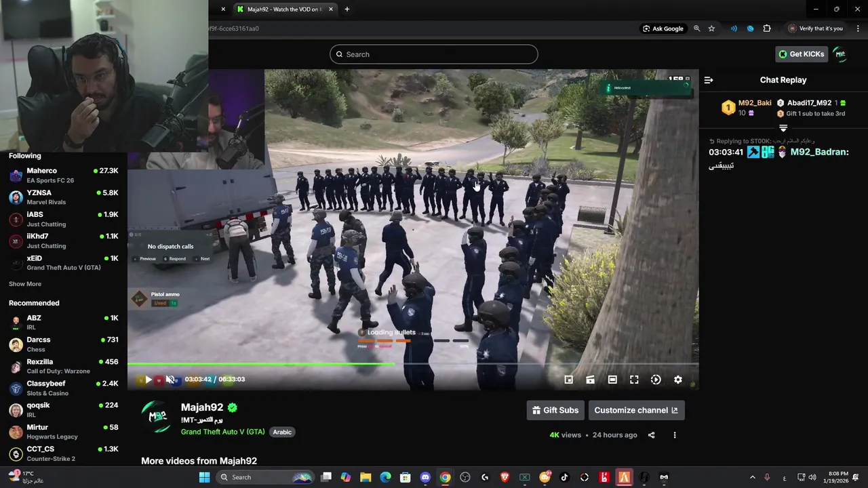Viewport: 868px width, 488px height.
Task: Open profile avatar menu top right
Action: [840, 54]
